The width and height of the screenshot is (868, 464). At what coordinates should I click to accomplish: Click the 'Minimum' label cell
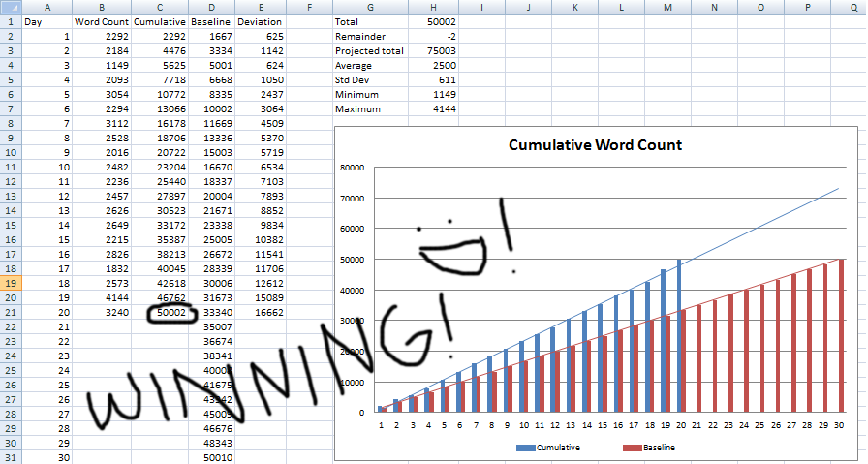click(370, 94)
